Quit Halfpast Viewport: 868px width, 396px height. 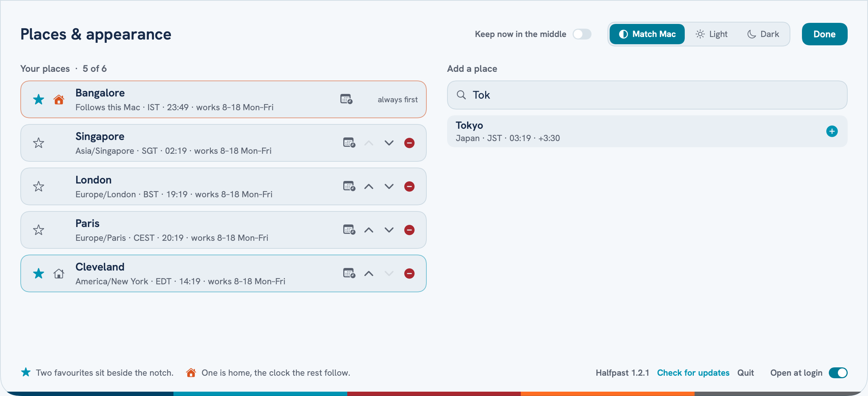click(x=745, y=373)
